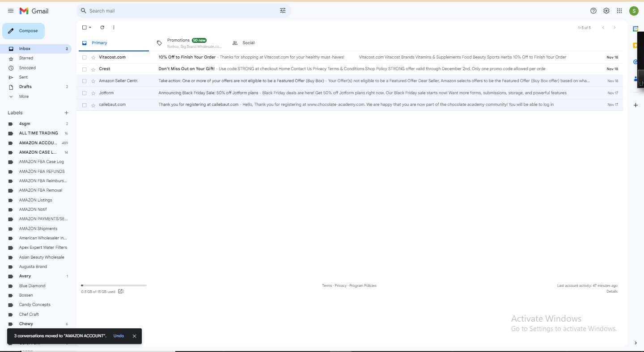Go to newer messages arrow
Screen dimensions: 644x352
click(603, 28)
